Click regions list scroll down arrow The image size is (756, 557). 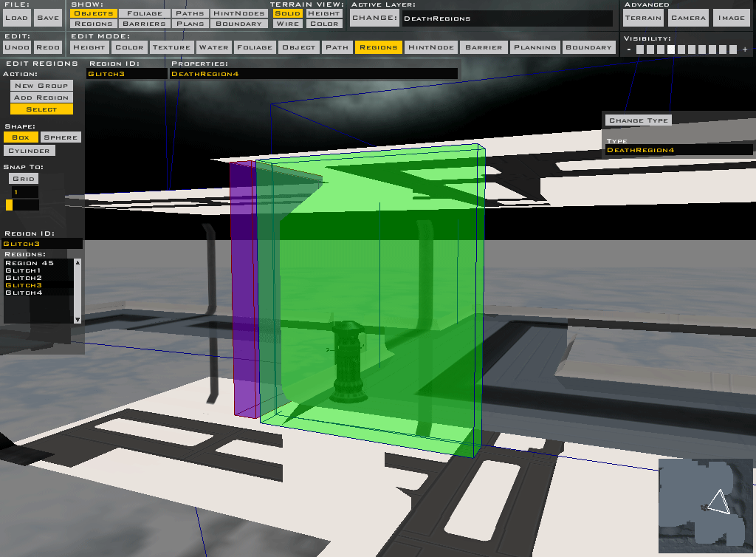[x=78, y=320]
